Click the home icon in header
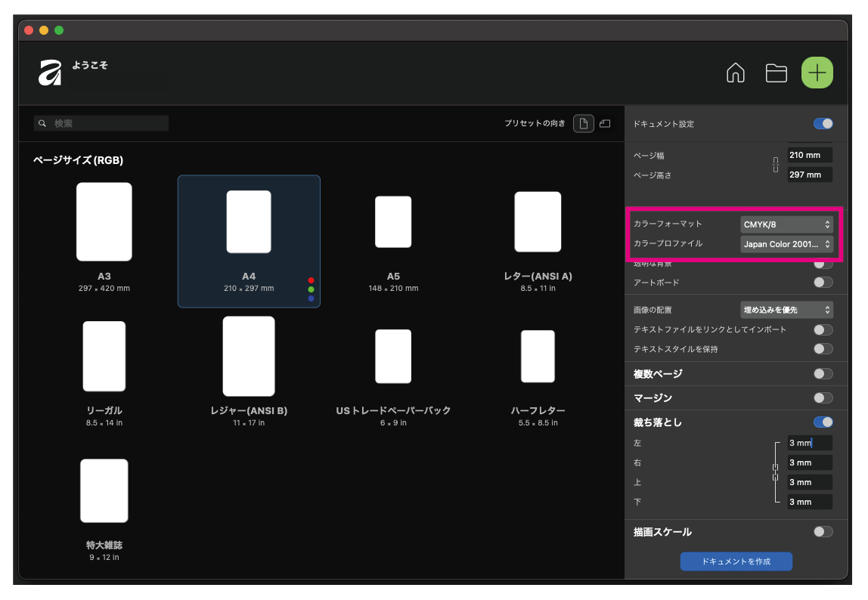 coord(735,73)
